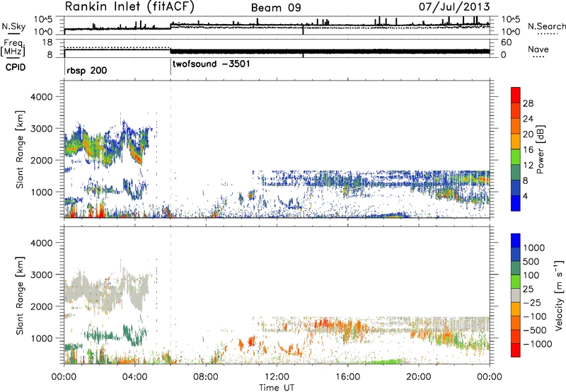Click the '4' value on Power colorbar
The height and width of the screenshot is (392, 566).
coord(526,197)
